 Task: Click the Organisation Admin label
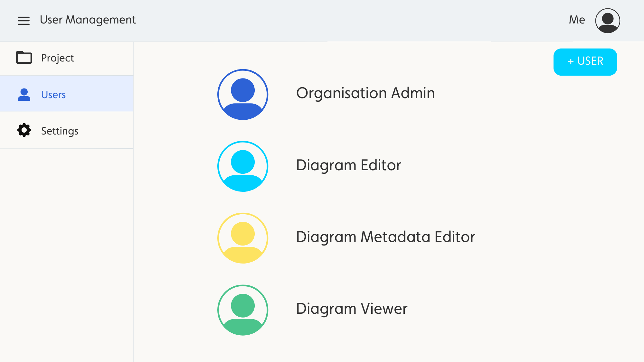(x=365, y=93)
